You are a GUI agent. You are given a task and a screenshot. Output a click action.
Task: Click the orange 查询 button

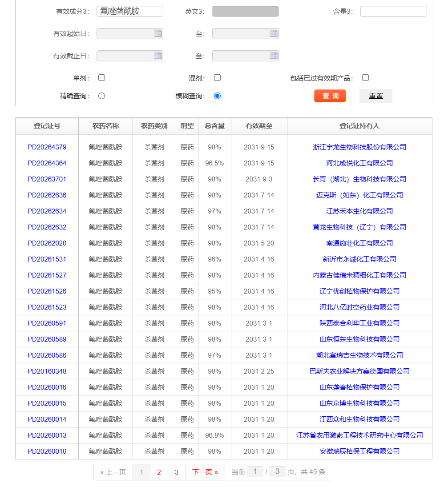point(330,96)
